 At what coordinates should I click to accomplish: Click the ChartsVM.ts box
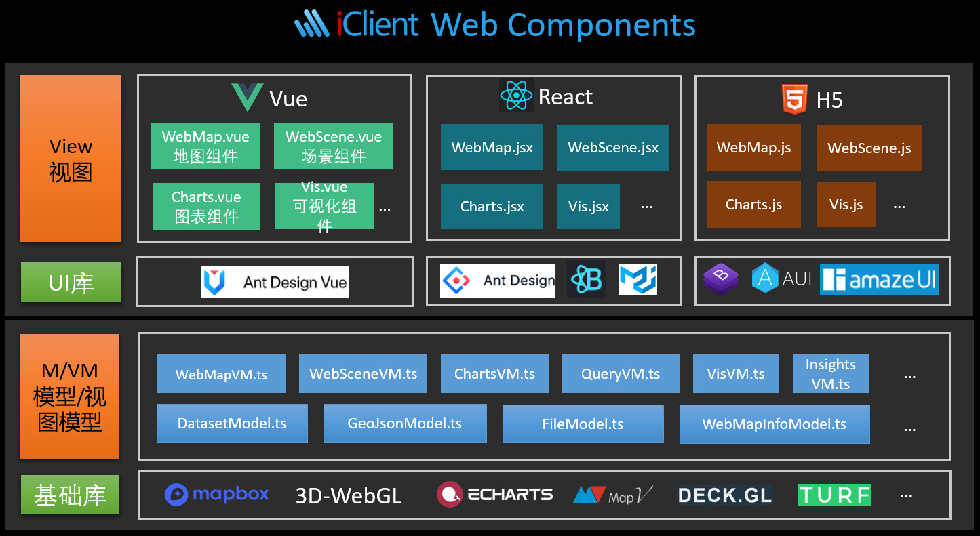(x=494, y=374)
